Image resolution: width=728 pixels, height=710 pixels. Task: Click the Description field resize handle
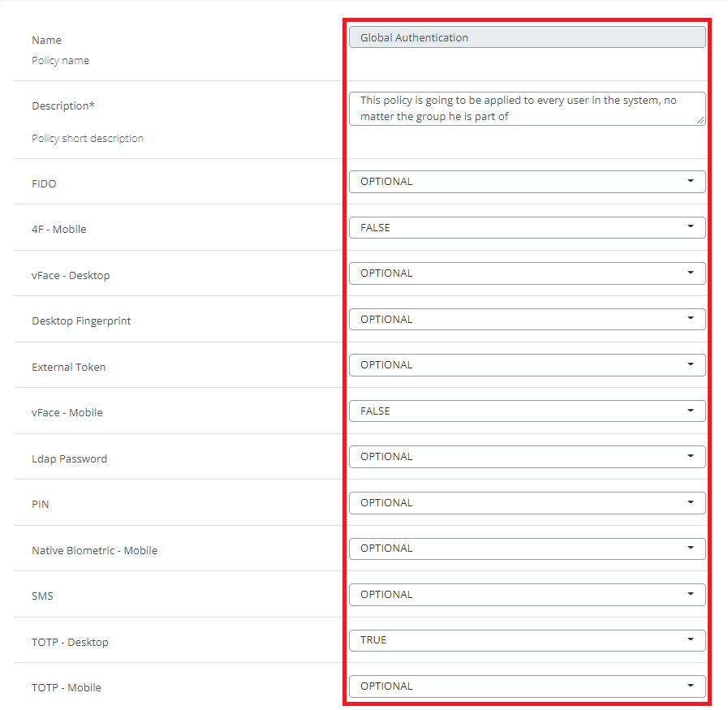pos(700,120)
